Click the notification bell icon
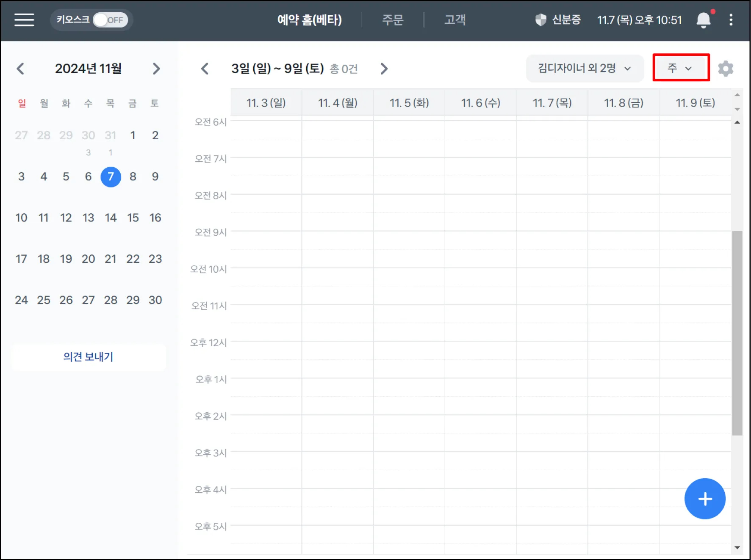The height and width of the screenshot is (560, 751). point(703,20)
